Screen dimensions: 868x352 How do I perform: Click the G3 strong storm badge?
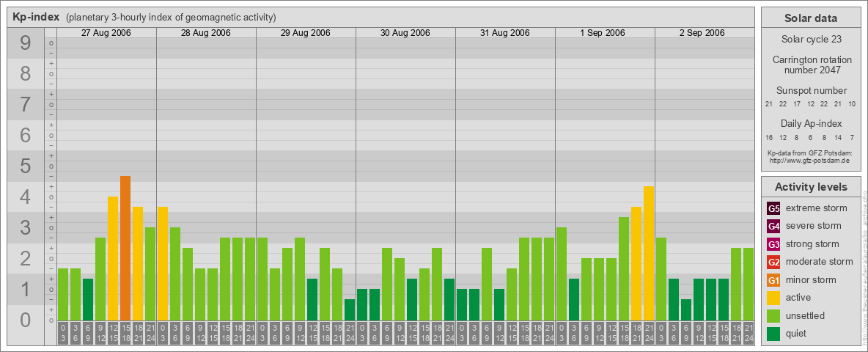tap(773, 244)
